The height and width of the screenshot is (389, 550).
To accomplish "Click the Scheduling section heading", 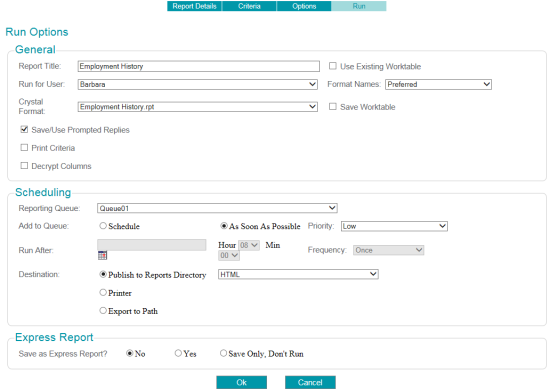I will pos(43,192).
